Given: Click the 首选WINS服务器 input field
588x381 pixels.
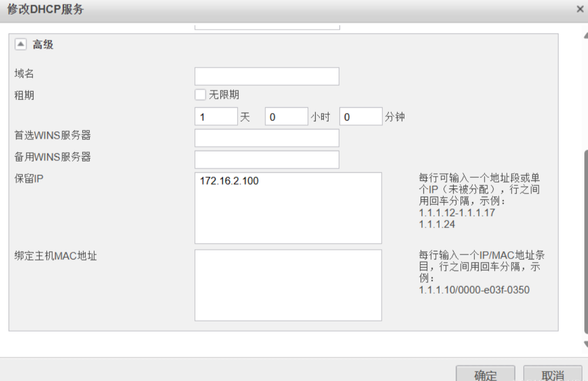Looking at the screenshot, I should pos(267,138).
